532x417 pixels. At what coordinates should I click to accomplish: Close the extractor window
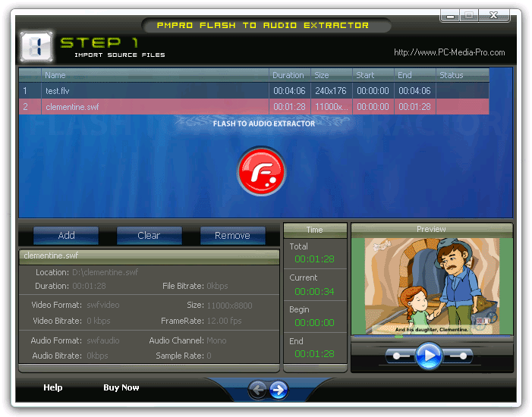(x=493, y=16)
